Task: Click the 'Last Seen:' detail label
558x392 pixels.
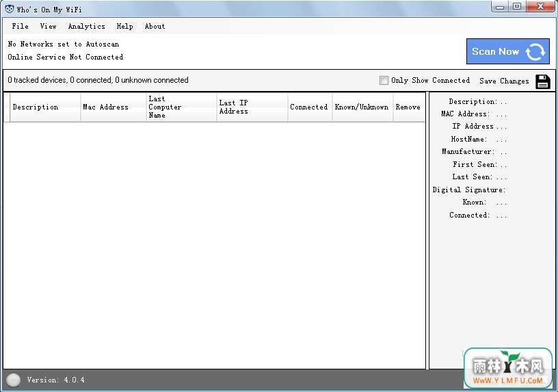Action: tap(473, 177)
